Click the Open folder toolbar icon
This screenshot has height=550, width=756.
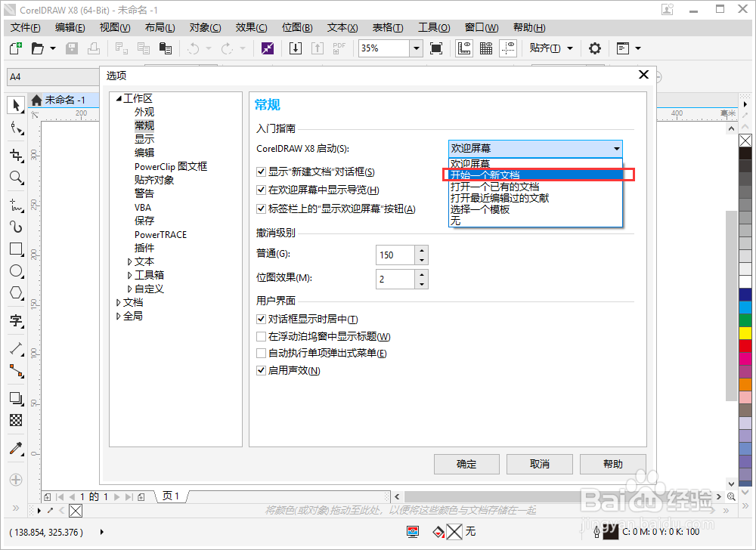[37, 48]
